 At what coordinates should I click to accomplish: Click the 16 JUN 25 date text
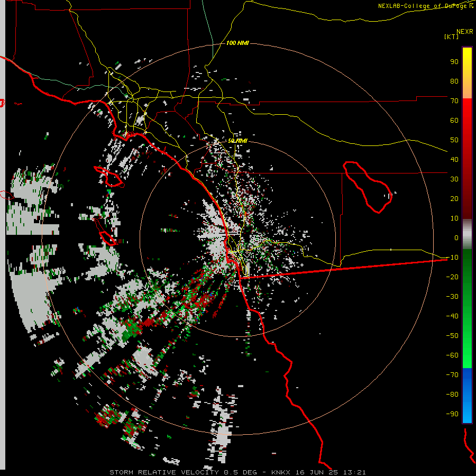pos(317,472)
